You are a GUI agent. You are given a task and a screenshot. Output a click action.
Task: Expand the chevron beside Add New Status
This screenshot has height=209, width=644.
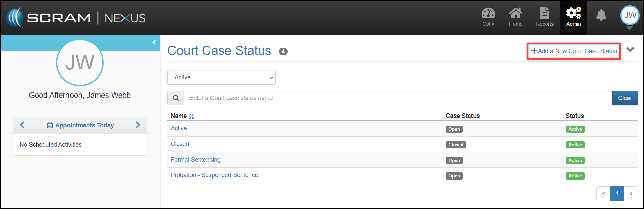(x=630, y=50)
